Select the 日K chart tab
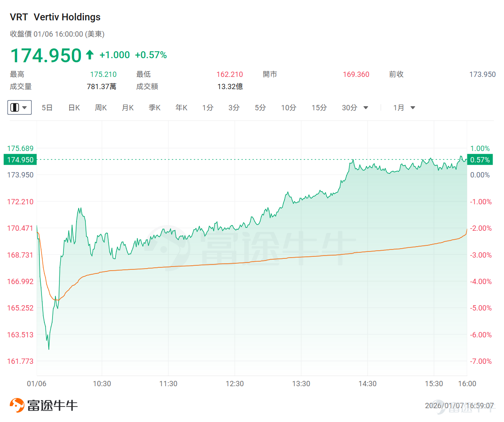The width and height of the screenshot is (504, 422). pos(74,108)
